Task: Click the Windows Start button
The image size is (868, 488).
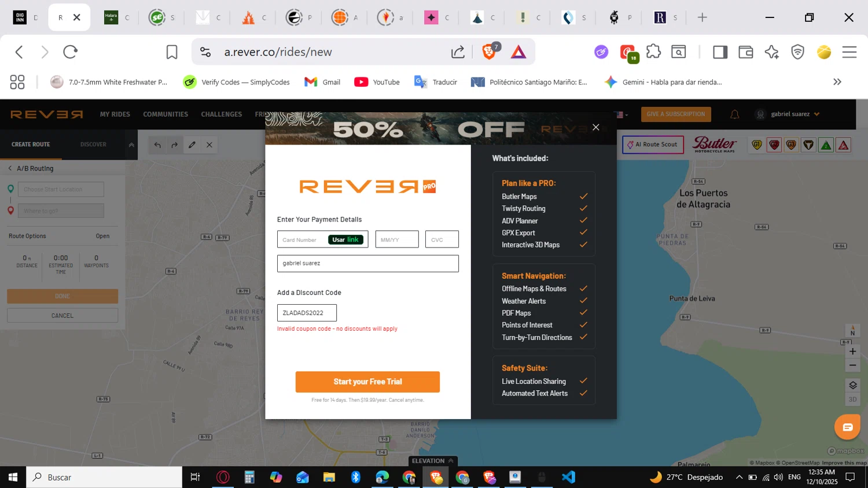Action: pyautogui.click(x=13, y=477)
